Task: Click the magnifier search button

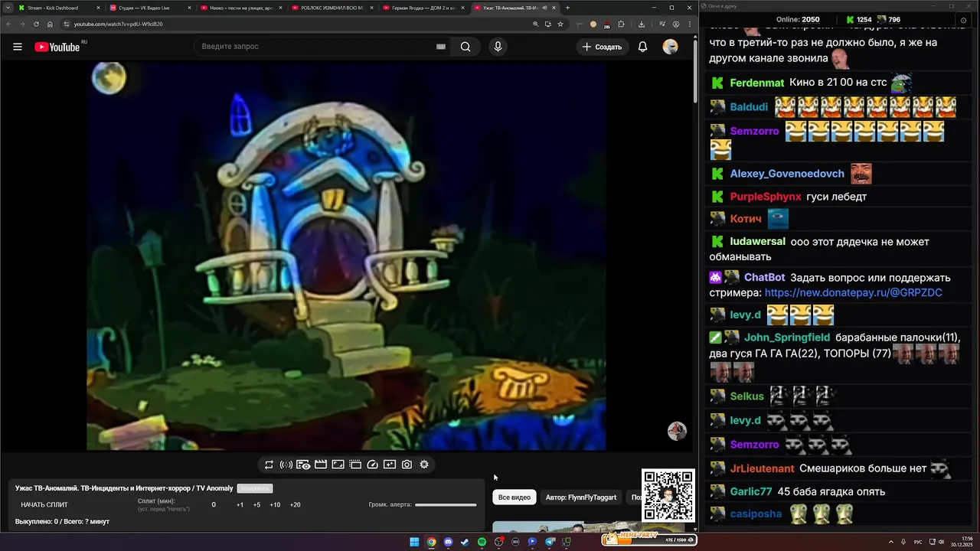Action: coord(465,47)
